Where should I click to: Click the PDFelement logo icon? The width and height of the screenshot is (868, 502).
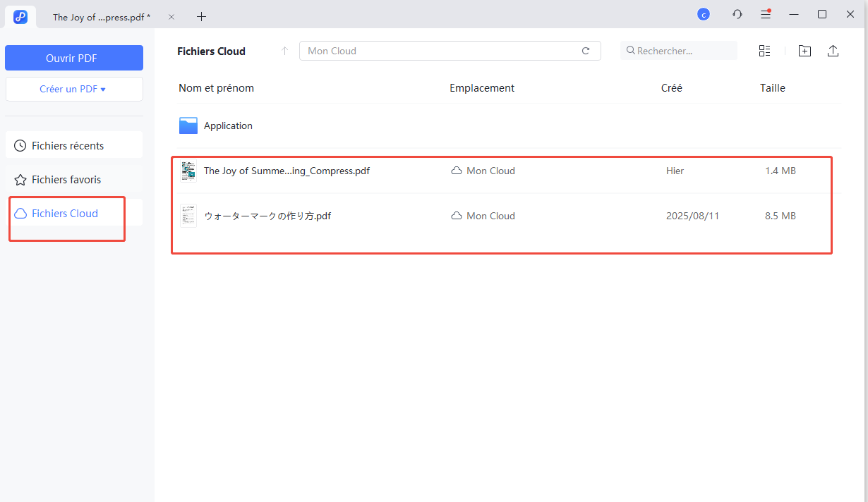click(20, 16)
